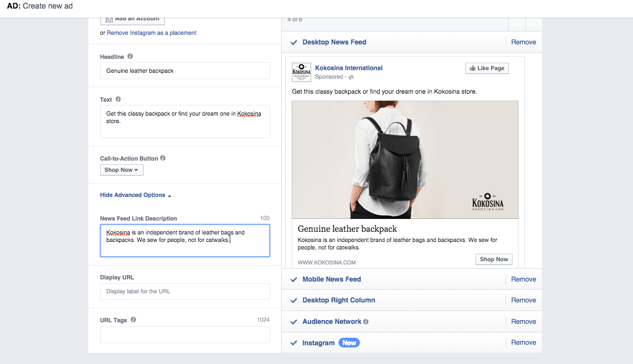Expand the Instagram preview
The image size is (633, 364).
click(x=319, y=343)
